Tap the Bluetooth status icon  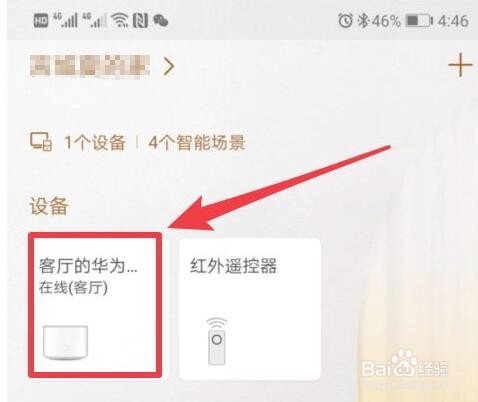(363, 21)
